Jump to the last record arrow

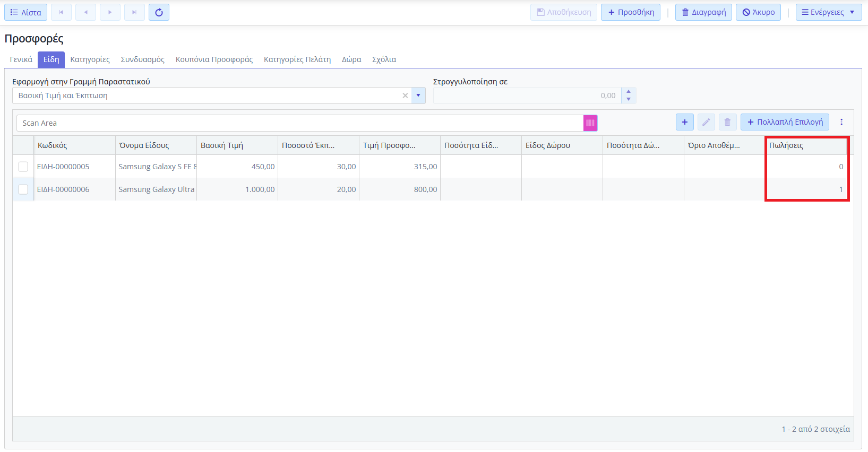tap(134, 12)
